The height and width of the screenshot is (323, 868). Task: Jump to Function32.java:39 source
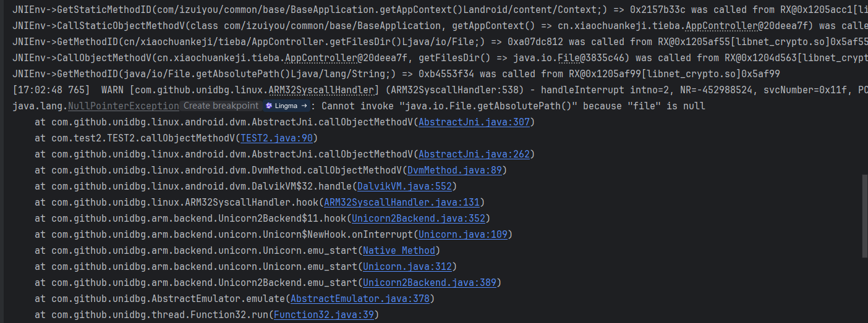[x=325, y=314]
